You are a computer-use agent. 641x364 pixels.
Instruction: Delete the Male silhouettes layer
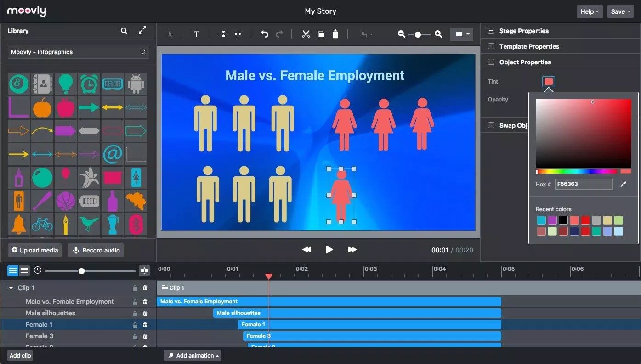point(145,313)
